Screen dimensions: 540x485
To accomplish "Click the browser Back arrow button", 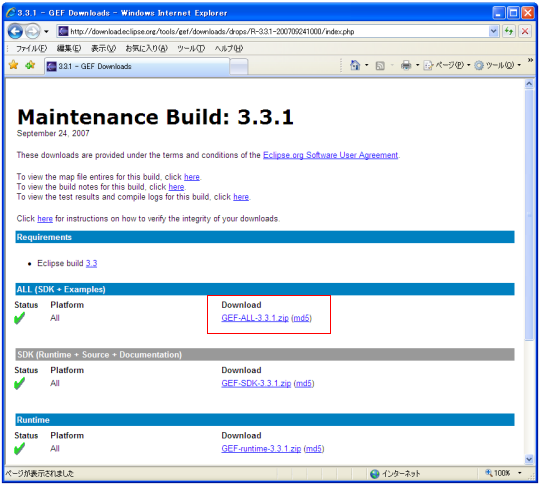I will click(15, 31).
